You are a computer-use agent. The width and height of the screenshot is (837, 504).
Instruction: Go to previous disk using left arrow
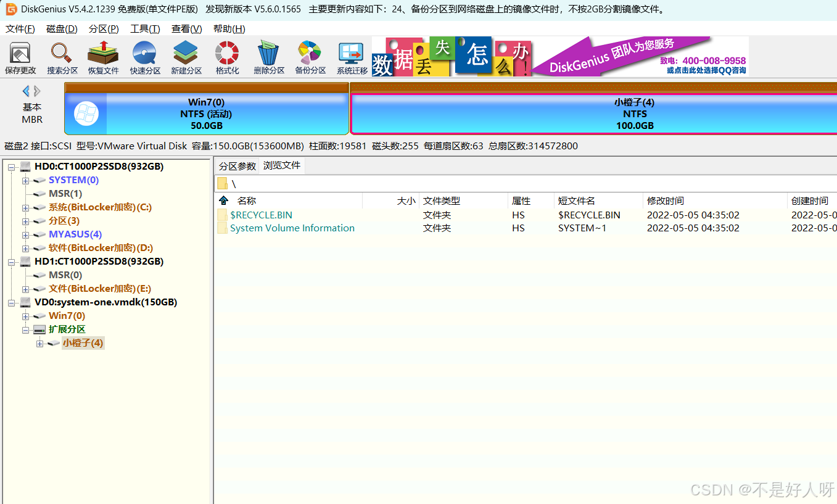(26, 91)
